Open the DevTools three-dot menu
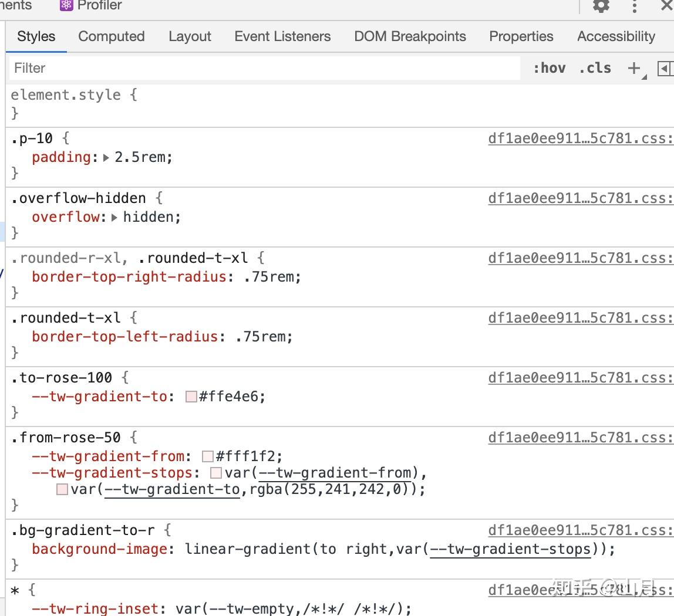The image size is (674, 616). (x=635, y=6)
